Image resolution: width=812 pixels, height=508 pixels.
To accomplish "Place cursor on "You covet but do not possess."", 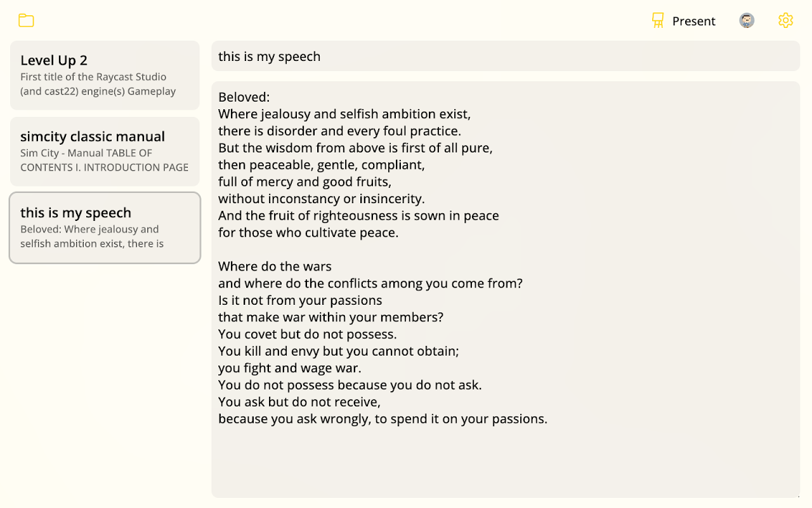I will [x=307, y=334].
